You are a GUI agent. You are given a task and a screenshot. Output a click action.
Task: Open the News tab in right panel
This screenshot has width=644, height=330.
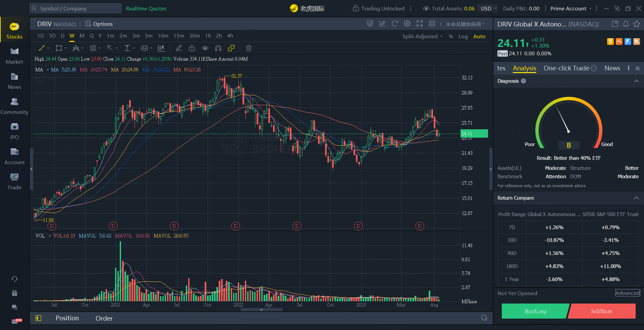pyautogui.click(x=612, y=68)
